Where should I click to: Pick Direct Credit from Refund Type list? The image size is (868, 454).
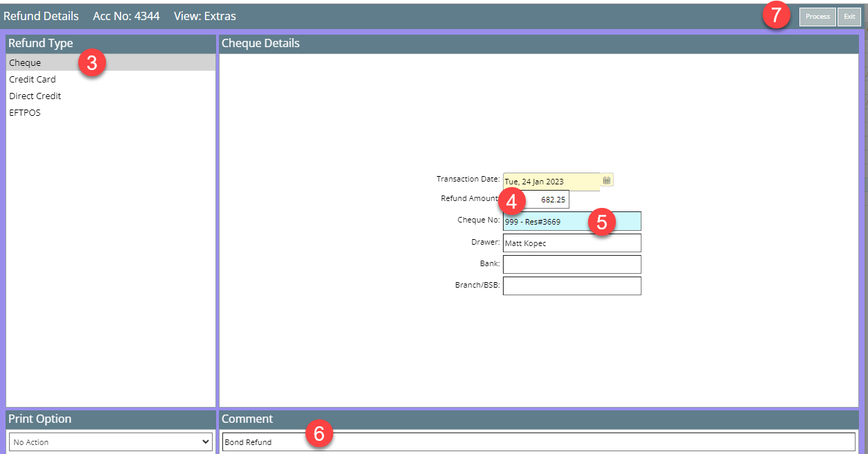click(x=35, y=96)
